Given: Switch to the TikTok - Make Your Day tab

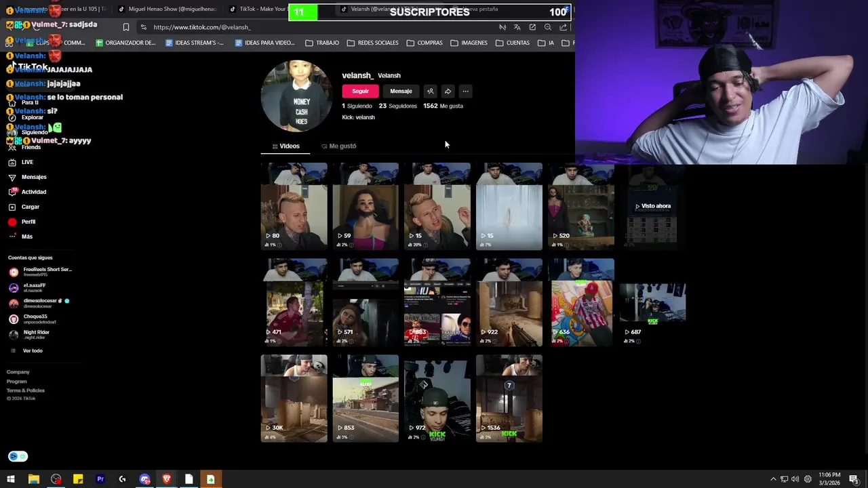Looking at the screenshot, I should 258,9.
